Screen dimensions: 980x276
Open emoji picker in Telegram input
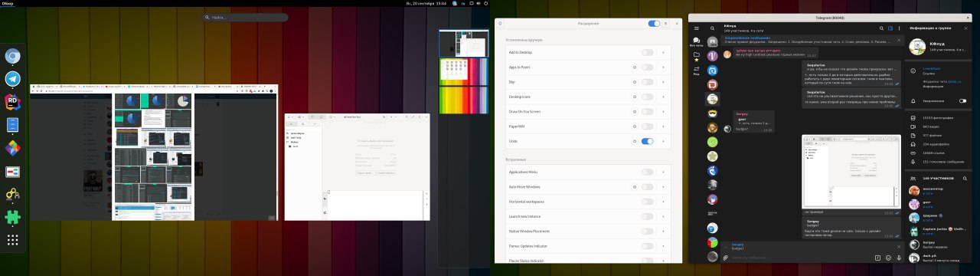click(x=887, y=258)
